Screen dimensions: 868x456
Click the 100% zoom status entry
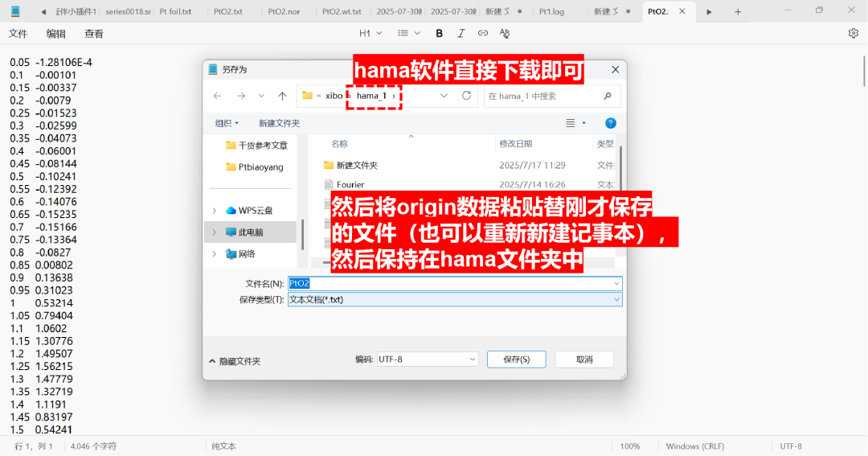(630, 446)
